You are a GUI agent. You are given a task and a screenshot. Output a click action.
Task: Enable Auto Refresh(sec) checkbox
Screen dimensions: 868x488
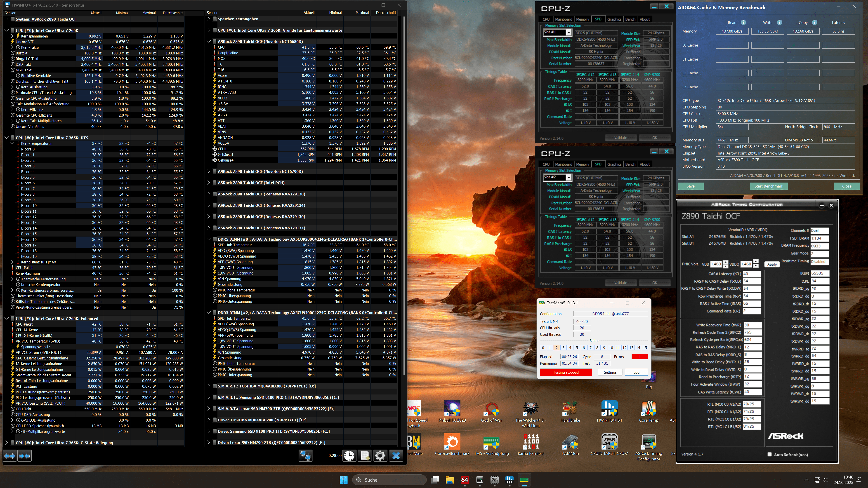(770, 454)
